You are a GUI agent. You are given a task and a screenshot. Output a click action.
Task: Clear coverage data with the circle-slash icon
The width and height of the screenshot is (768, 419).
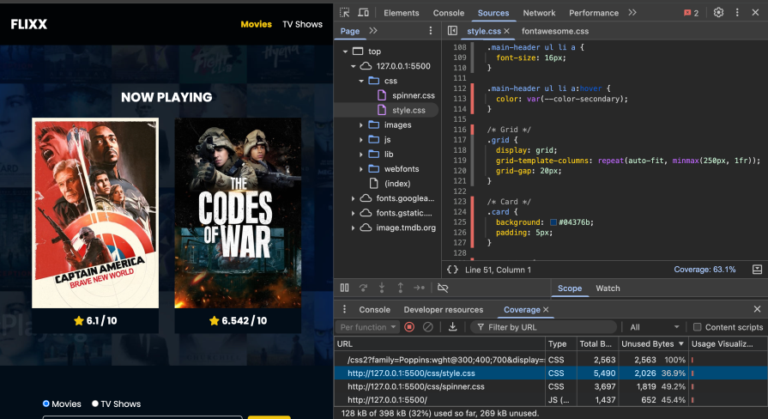[428, 327]
